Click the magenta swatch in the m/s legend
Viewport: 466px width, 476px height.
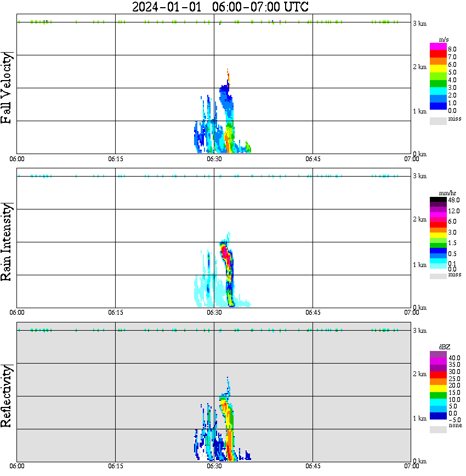[438, 47]
